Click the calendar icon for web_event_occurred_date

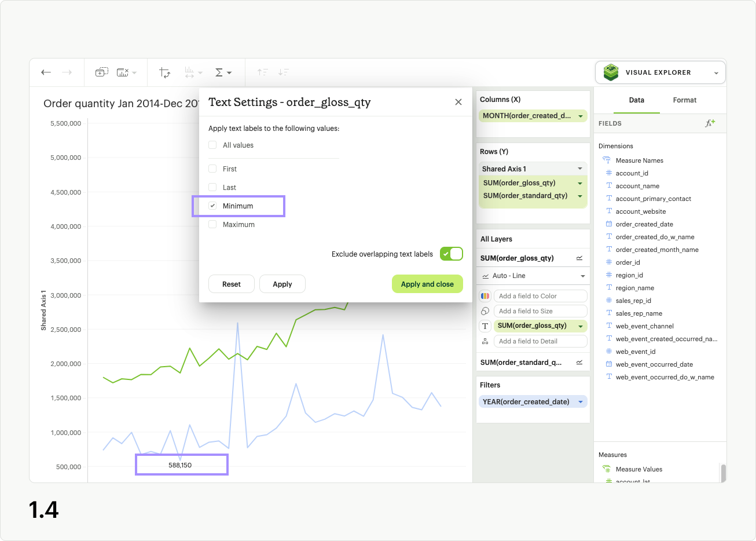coord(609,364)
